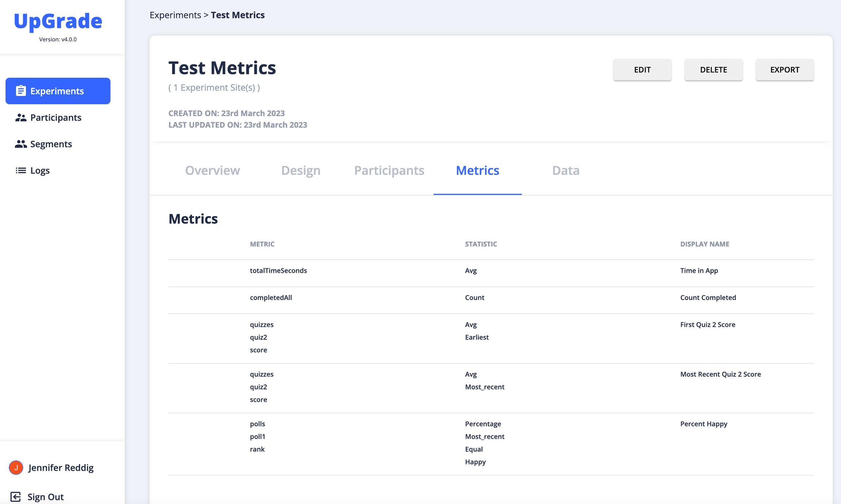The height and width of the screenshot is (504, 841).
Task: Select the totalTimeSeconds metric row
Action: tap(279, 271)
